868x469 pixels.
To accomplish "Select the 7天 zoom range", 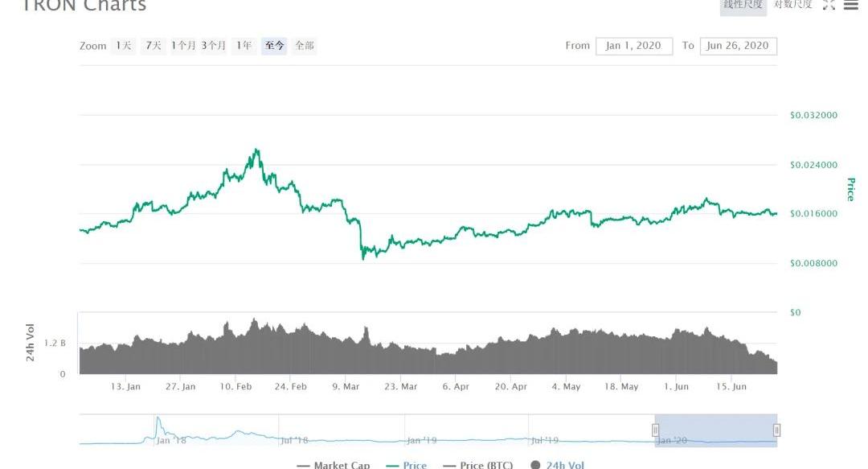I will (154, 46).
